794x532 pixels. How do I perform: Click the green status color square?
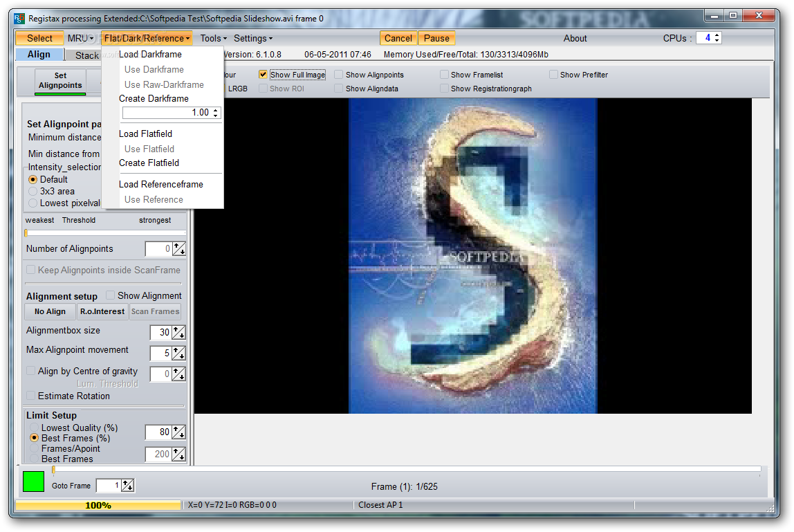33,481
